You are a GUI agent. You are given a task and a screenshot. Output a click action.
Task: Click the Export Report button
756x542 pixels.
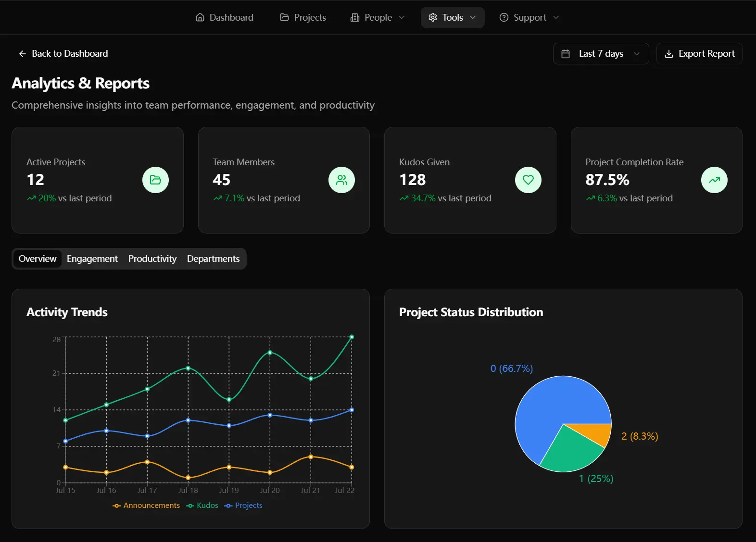click(699, 54)
